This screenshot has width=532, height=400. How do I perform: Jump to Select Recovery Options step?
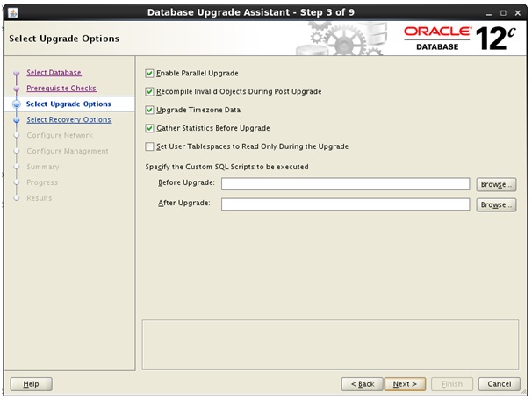tap(68, 120)
